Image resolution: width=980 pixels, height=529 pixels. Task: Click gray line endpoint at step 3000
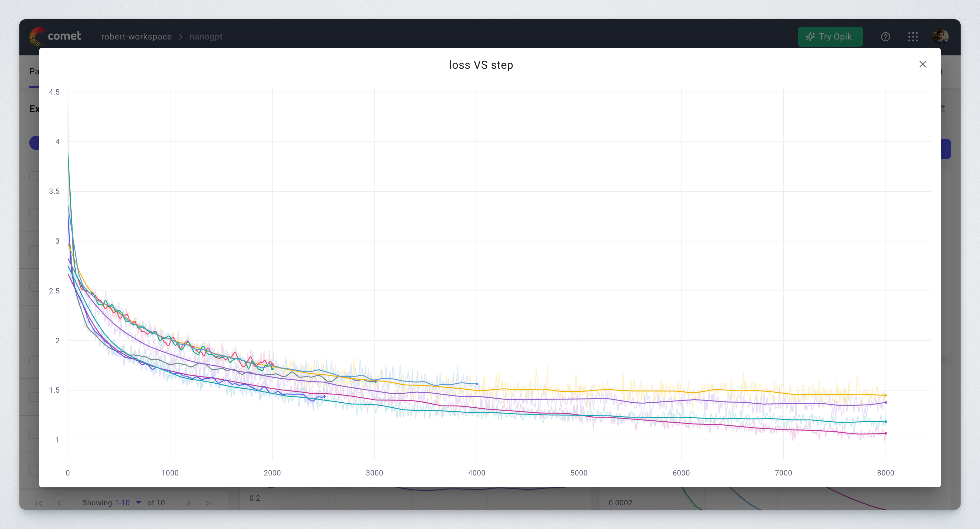pyautogui.click(x=375, y=381)
